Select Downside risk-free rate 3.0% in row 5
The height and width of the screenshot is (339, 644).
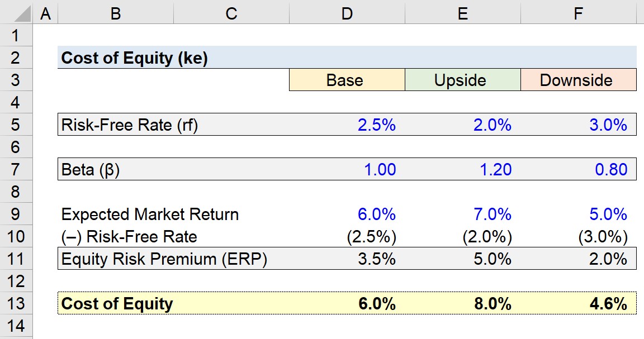[x=578, y=125]
